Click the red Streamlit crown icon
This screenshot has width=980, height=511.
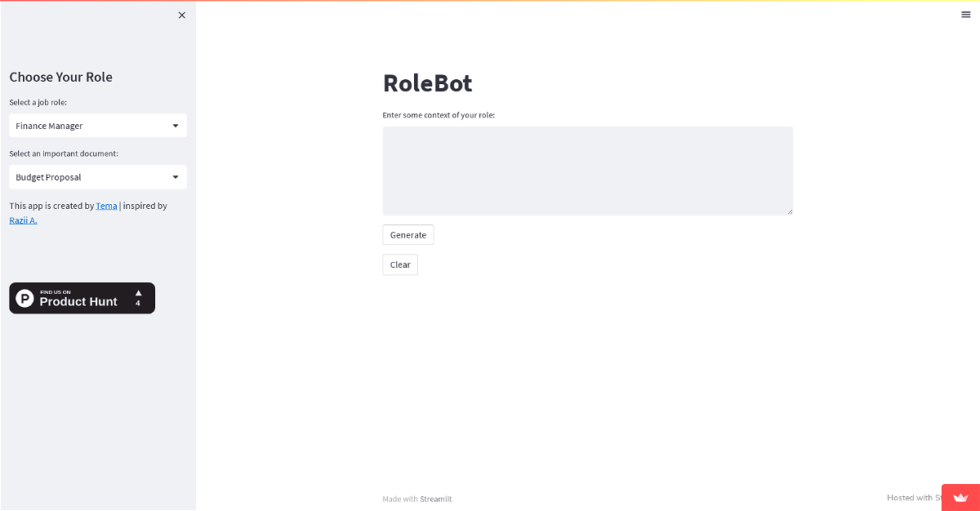(x=960, y=496)
